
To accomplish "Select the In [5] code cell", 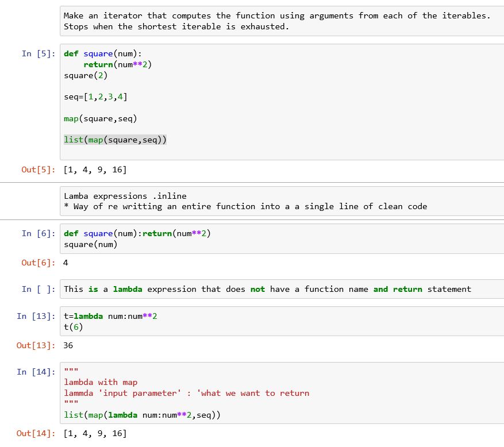I will pyautogui.click(x=172, y=98).
